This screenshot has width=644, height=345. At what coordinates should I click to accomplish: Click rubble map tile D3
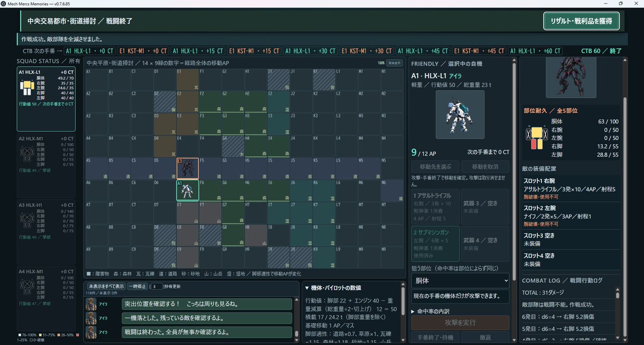165,123
